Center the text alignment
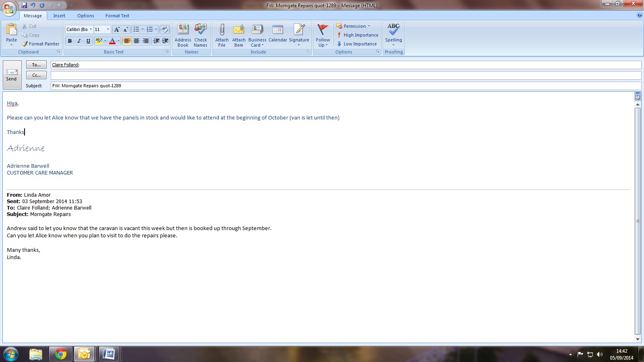Image resolution: width=644 pixels, height=362 pixels. click(x=136, y=41)
